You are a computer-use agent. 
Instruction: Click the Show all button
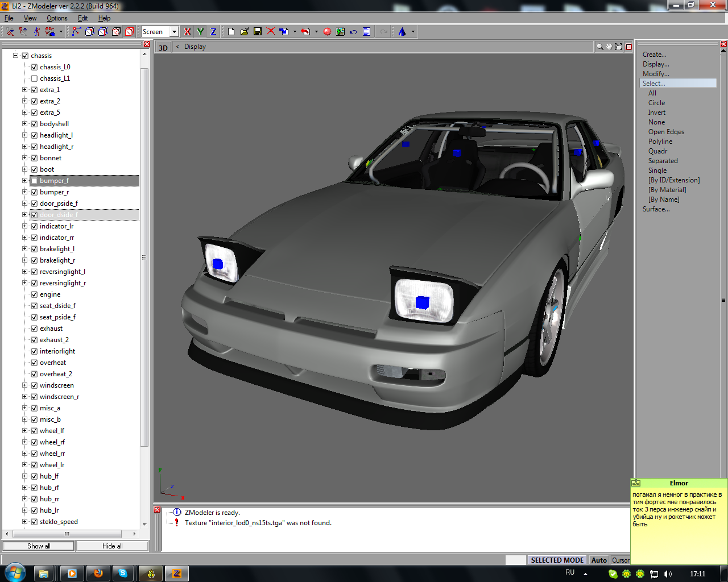click(x=39, y=546)
